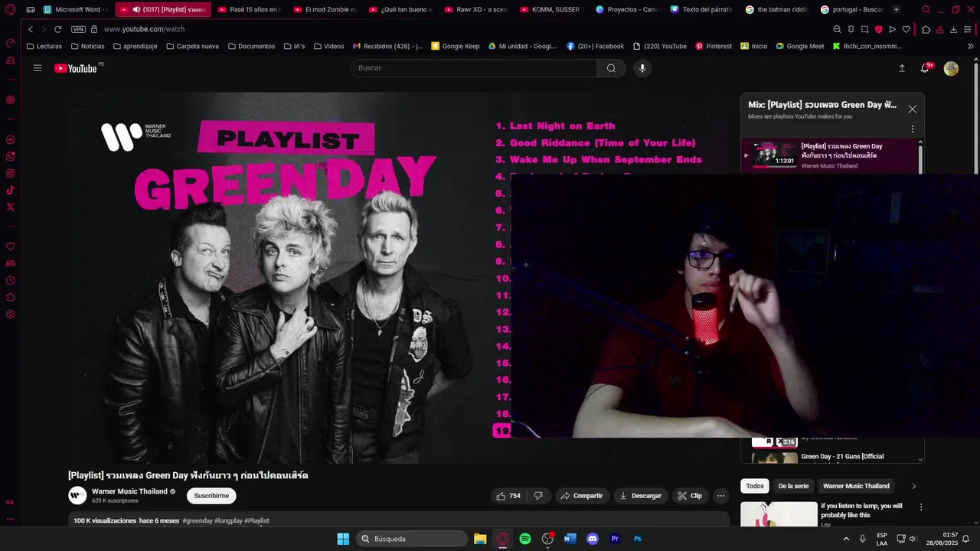Open YouTube create upload icon
Viewport: 980px width, 551px height.
coord(902,68)
